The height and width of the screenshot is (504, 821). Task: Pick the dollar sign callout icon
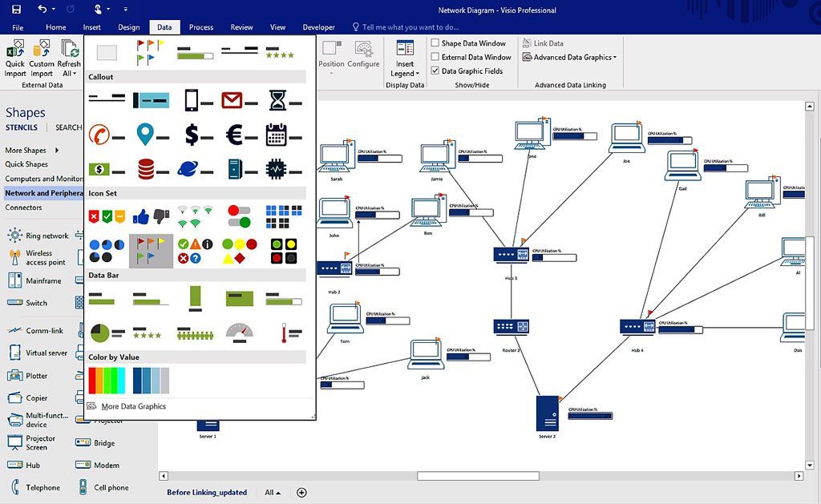click(196, 135)
